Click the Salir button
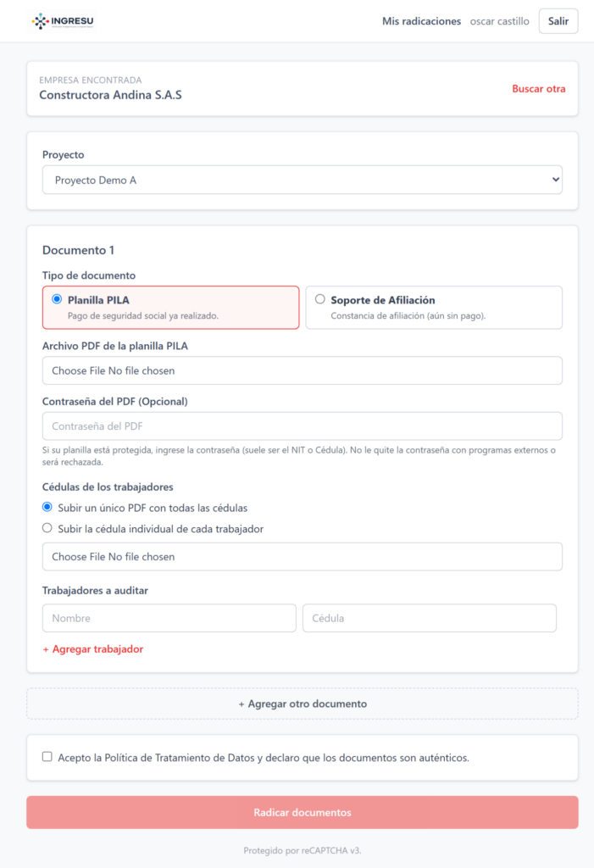The image size is (594, 868). tap(558, 21)
